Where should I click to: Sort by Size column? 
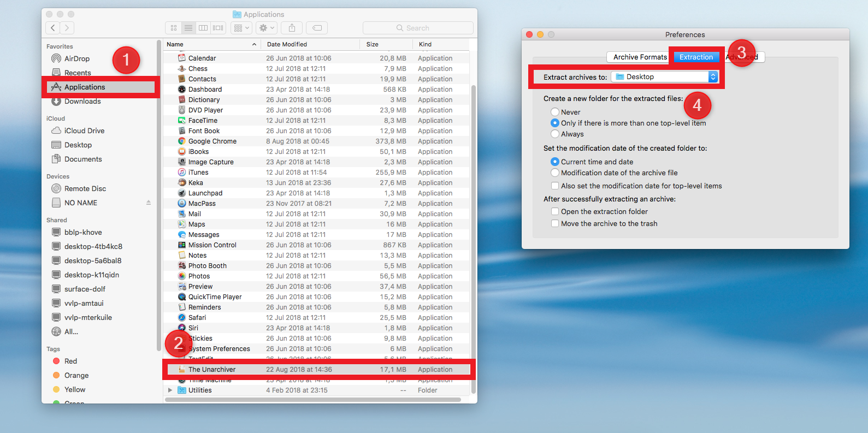tap(386, 44)
